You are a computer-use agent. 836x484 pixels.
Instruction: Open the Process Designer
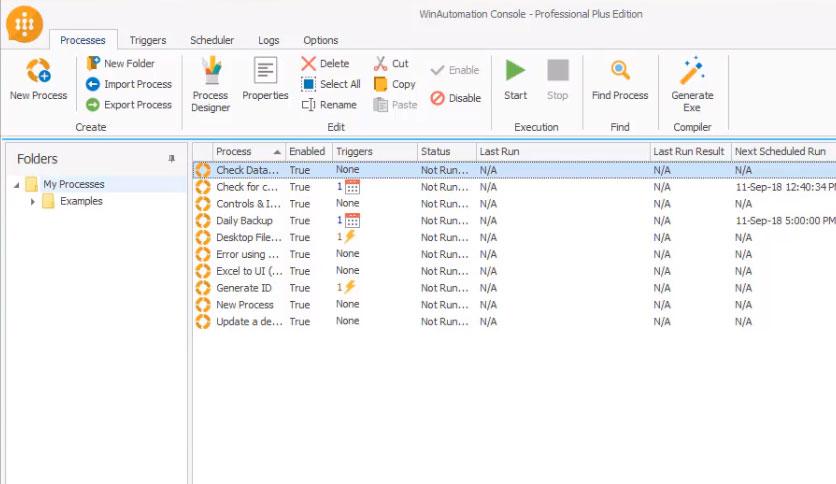211,85
